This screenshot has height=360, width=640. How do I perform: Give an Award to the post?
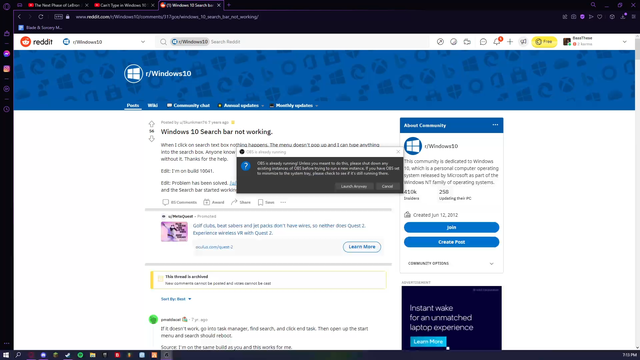[x=214, y=202]
